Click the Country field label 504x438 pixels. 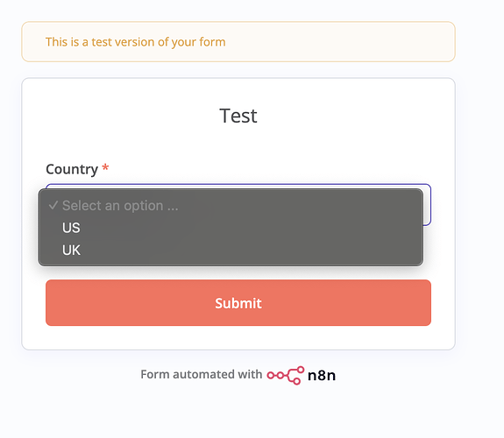coord(72,169)
